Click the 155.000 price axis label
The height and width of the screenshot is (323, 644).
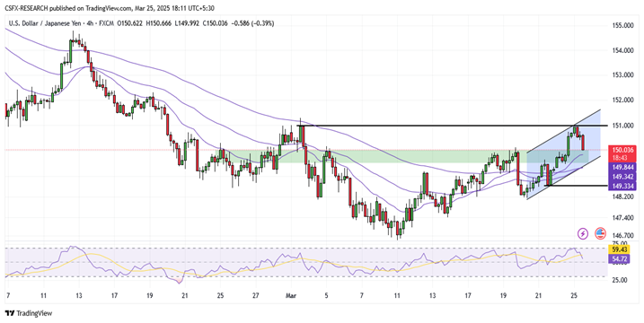coord(622,25)
